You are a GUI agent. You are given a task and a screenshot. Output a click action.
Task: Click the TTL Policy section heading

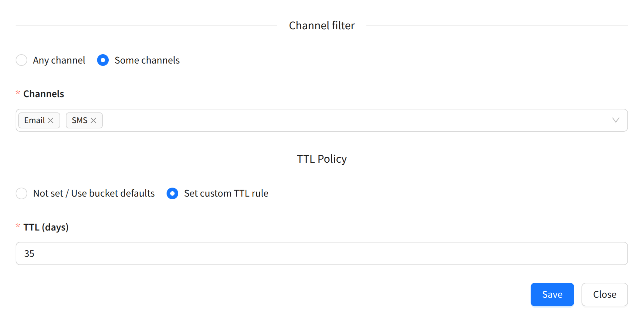pyautogui.click(x=322, y=159)
